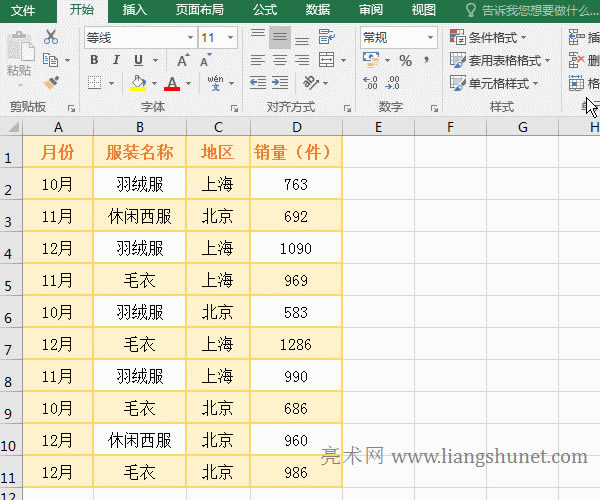Toggle Italic formatting
Screen dimensions: 600x500
pyautogui.click(x=116, y=60)
